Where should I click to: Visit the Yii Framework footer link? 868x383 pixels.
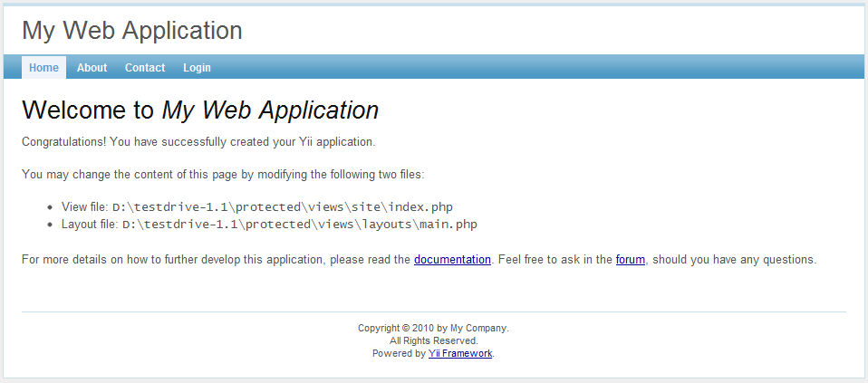[x=460, y=354]
